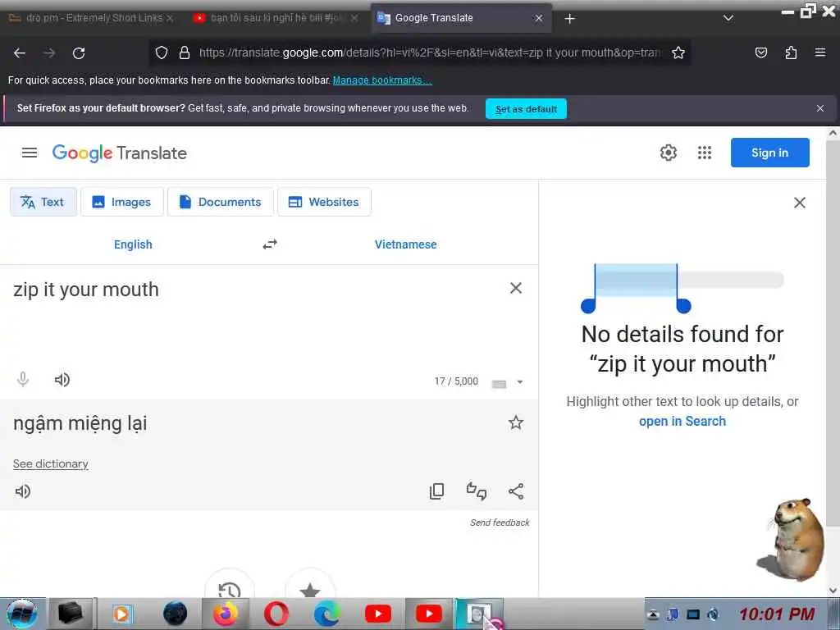This screenshot has height=630, width=840.
Task: Click the hamster desktop pet
Action: click(792, 540)
